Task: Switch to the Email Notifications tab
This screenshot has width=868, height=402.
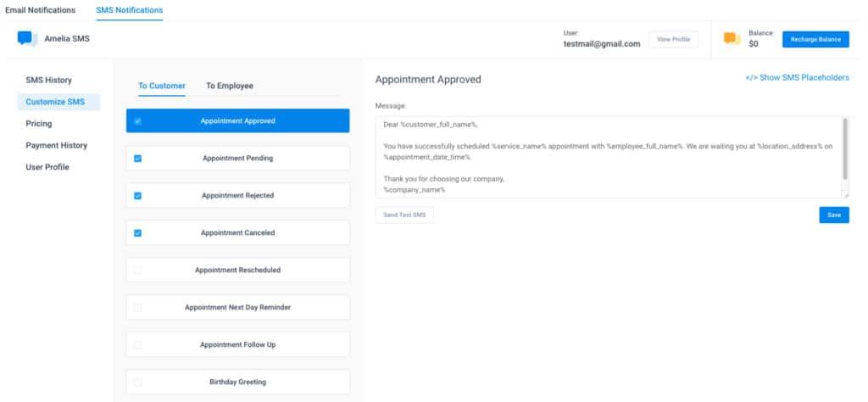Action: tap(40, 10)
